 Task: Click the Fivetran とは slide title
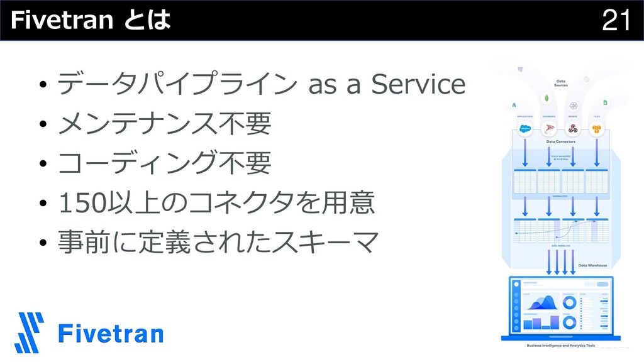point(91,19)
